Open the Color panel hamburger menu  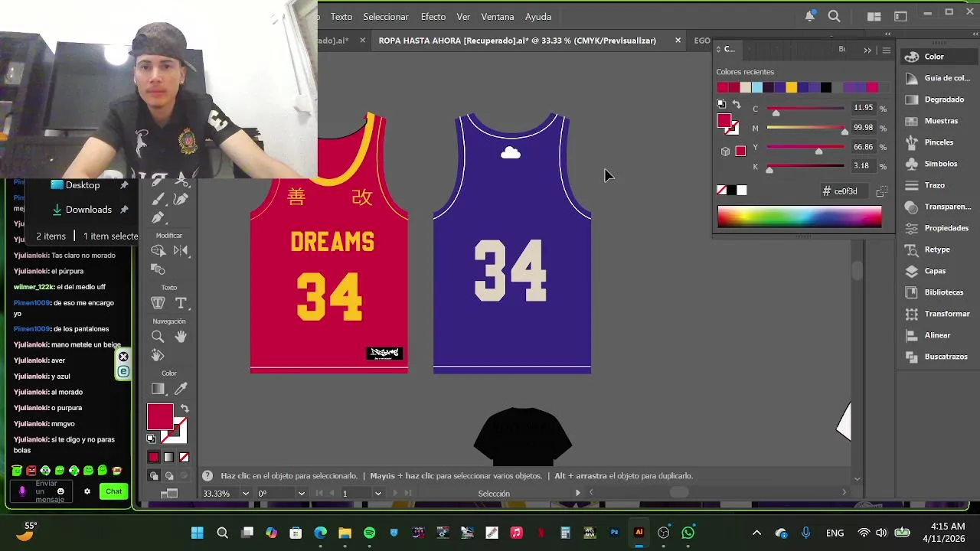pyautogui.click(x=887, y=50)
